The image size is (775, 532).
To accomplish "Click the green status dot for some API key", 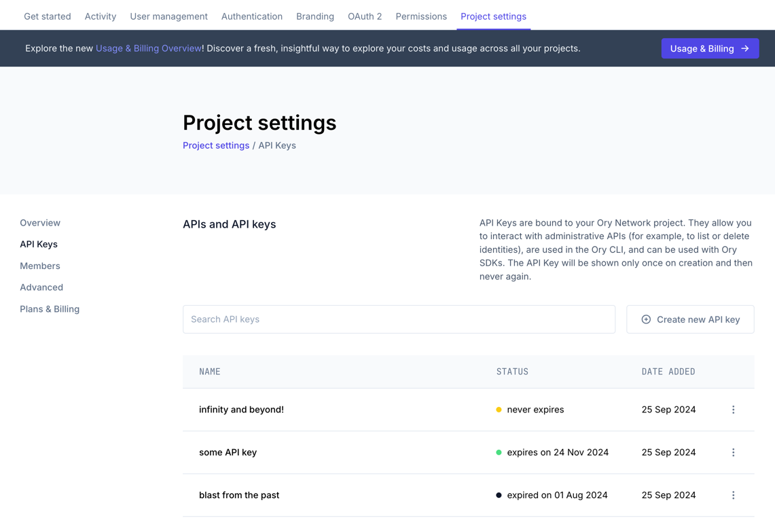I will (500, 452).
